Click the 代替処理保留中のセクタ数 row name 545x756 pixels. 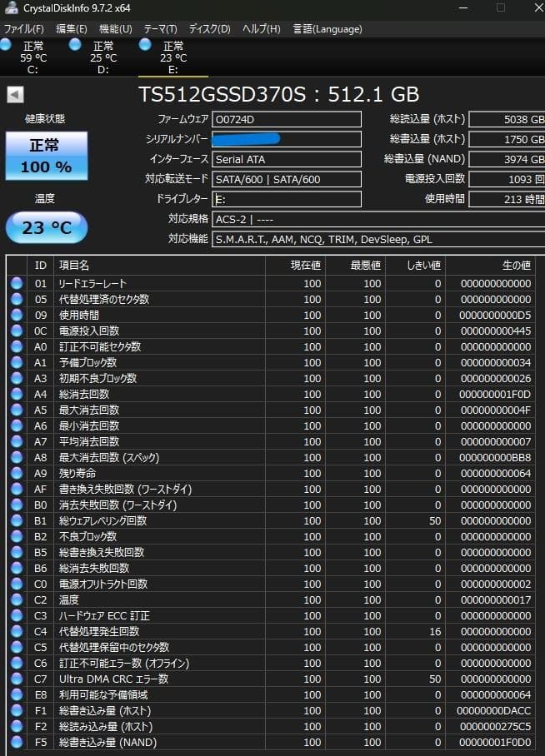click(x=114, y=647)
